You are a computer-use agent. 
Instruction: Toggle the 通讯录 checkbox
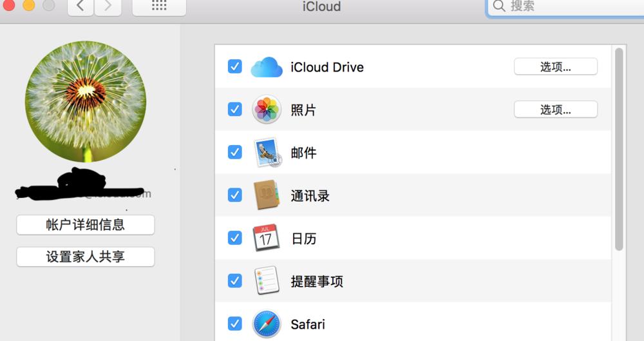(x=235, y=195)
